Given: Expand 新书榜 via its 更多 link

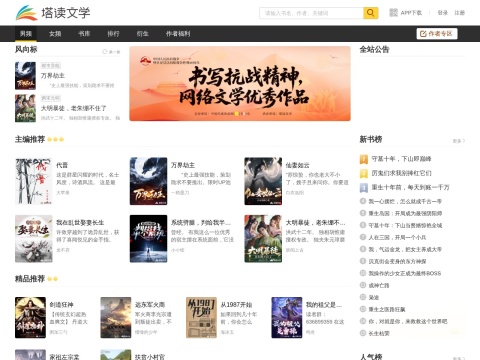Looking at the screenshot, I should click(459, 141).
